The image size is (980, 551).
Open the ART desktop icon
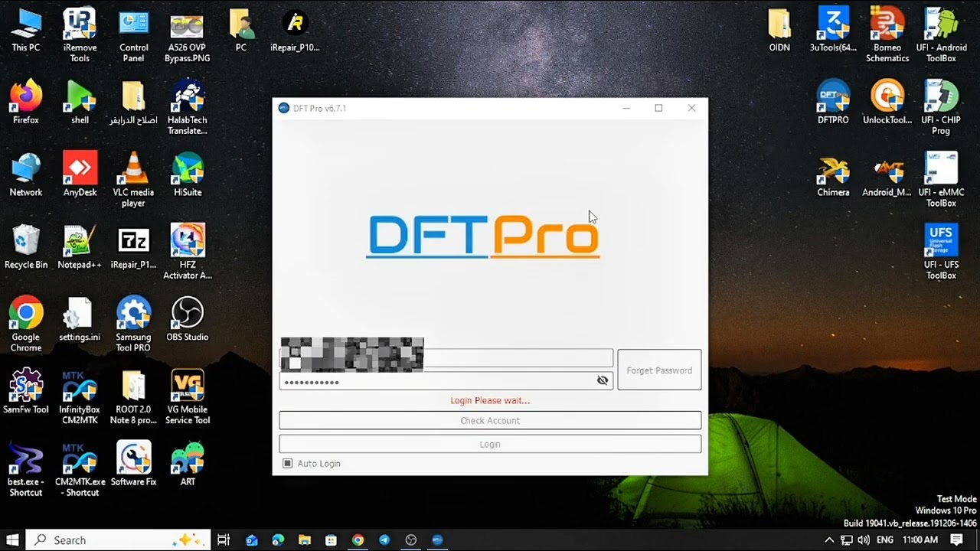187,465
